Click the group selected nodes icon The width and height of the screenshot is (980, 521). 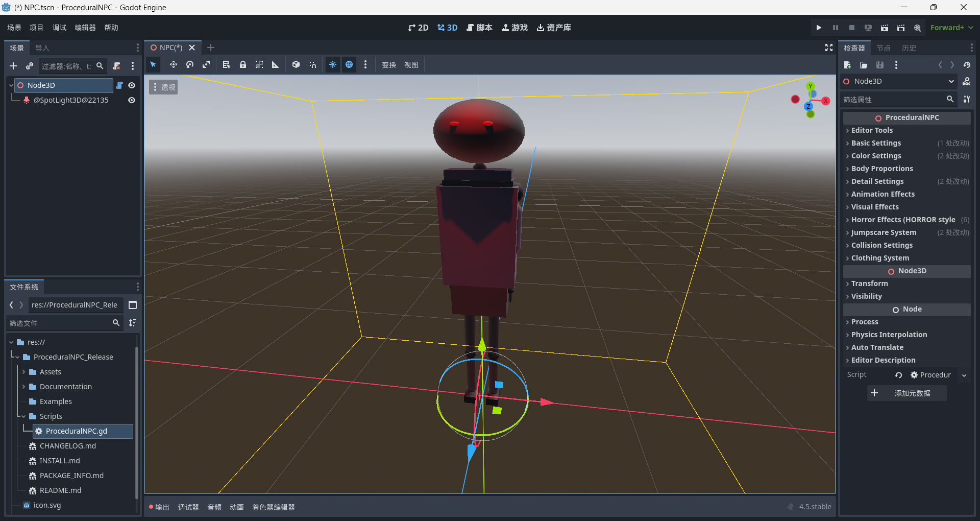coord(259,65)
